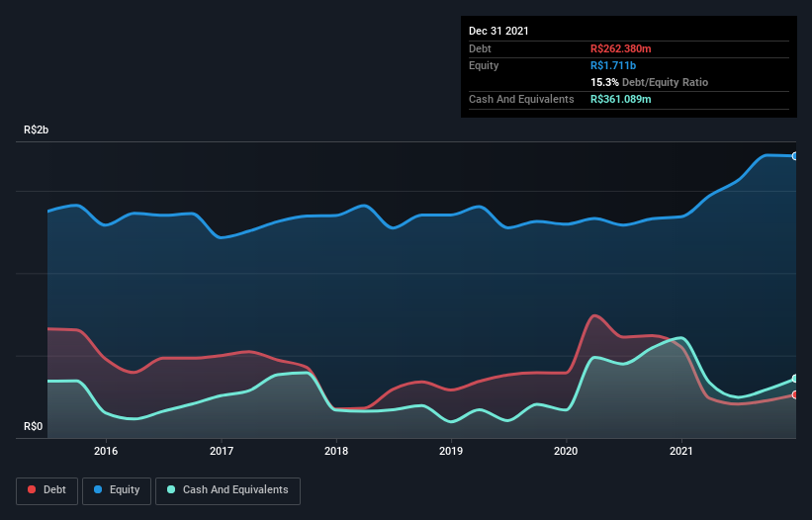Click the Equity label in tooltip

[x=484, y=65]
